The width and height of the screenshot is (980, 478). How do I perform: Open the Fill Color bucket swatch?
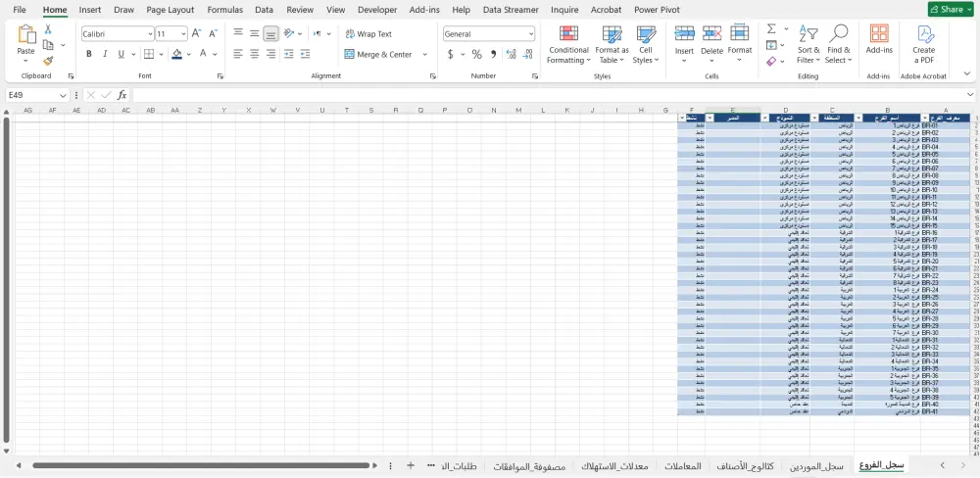click(x=176, y=54)
